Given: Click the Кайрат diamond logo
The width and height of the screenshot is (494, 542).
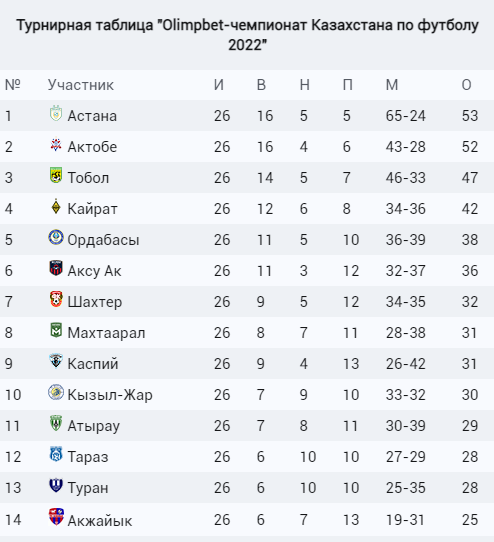Looking at the screenshot, I should point(56,206).
